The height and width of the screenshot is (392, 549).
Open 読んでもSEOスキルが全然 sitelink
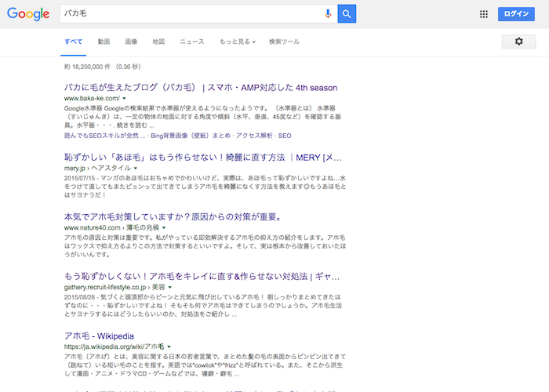[x=104, y=136]
